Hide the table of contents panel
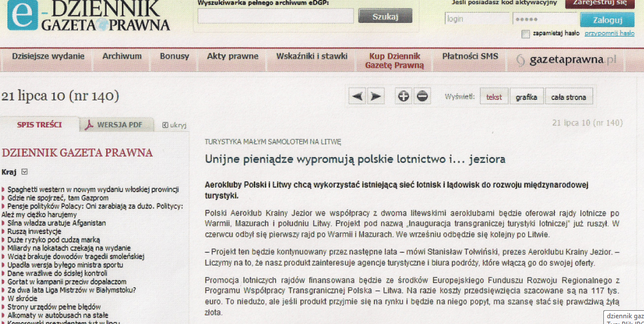The image size is (644, 324). pyautogui.click(x=174, y=125)
